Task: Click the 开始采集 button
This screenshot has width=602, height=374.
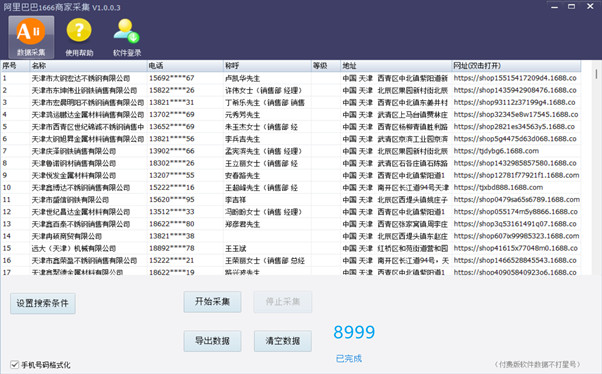Action: 212,302
